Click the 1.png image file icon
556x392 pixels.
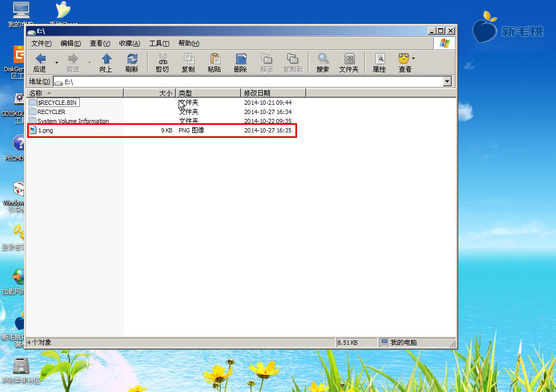[33, 130]
